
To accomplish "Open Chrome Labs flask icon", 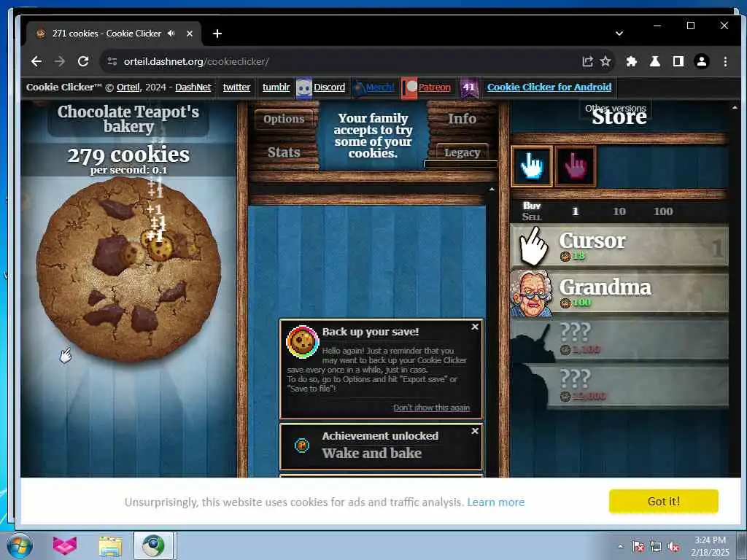I will click(x=655, y=61).
